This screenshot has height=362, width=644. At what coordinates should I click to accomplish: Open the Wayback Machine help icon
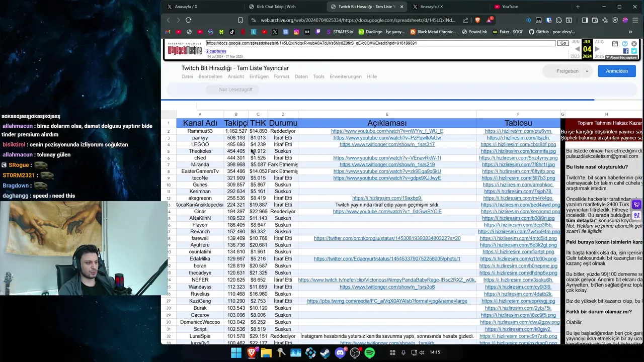coord(624,44)
